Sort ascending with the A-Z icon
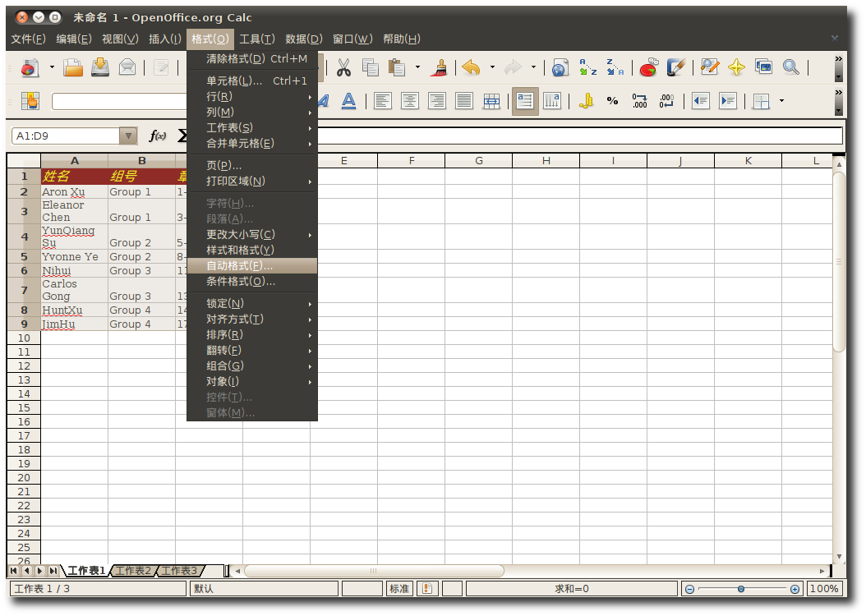The width and height of the screenshot is (866, 616). (587, 68)
